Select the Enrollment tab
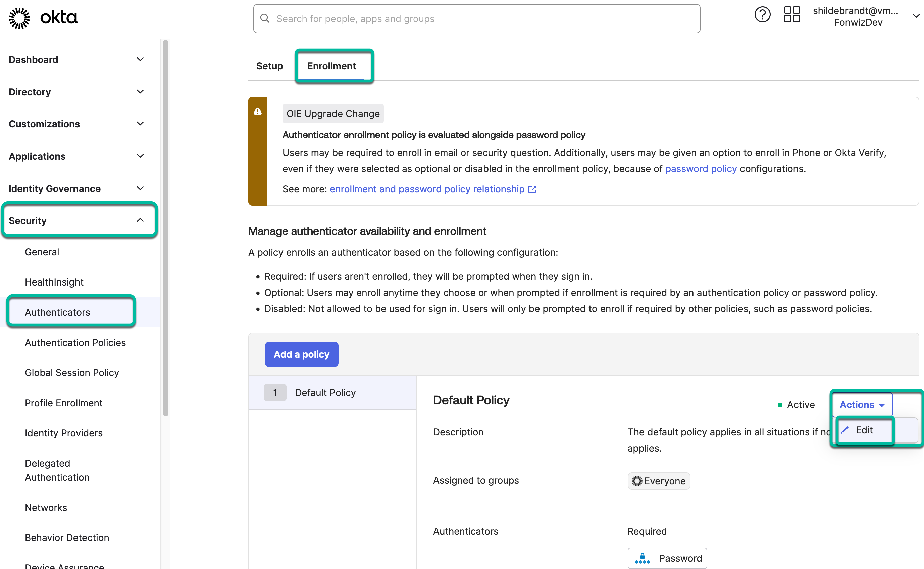Screen dimensions: 924x569 [x=332, y=66]
